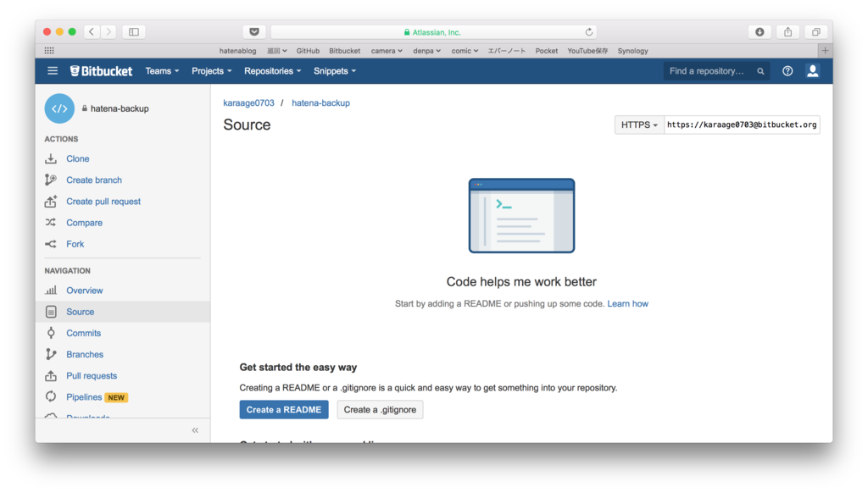Click Safari share icon
868x493 pixels.
click(787, 32)
